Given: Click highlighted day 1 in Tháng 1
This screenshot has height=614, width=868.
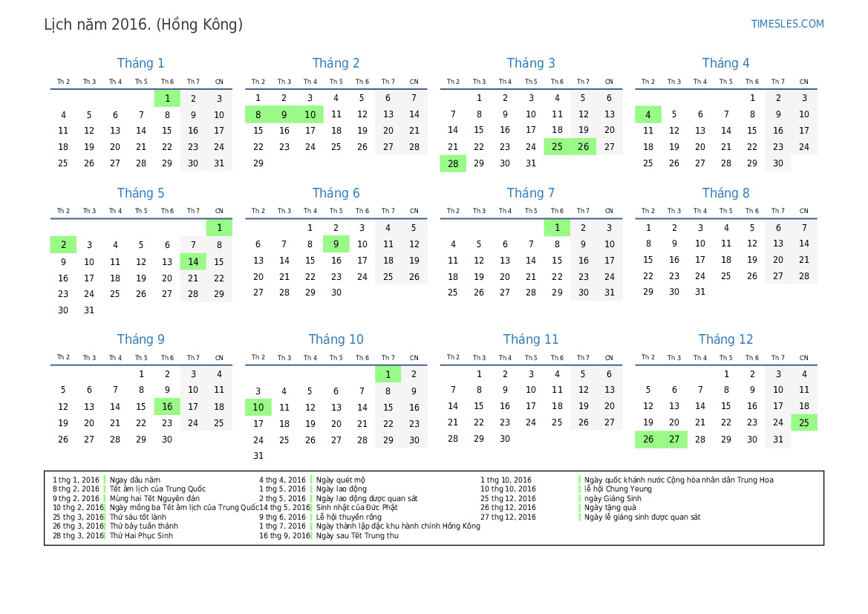Looking at the screenshot, I should (x=167, y=99).
